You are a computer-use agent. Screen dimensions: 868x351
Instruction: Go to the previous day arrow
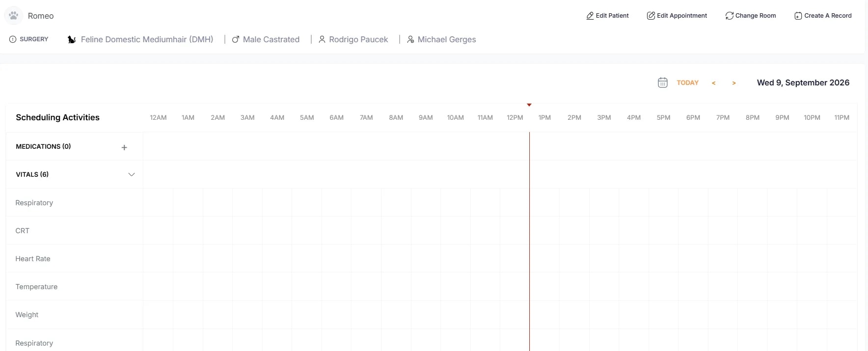point(713,83)
